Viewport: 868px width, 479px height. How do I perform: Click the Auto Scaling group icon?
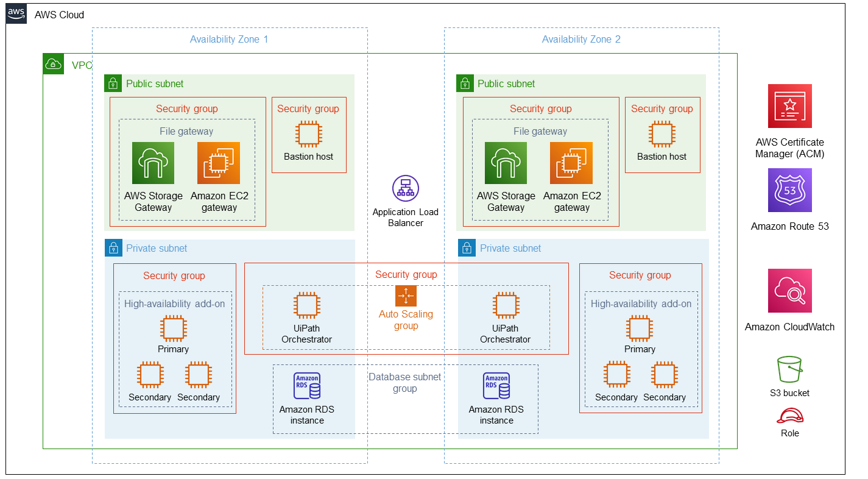pyautogui.click(x=406, y=296)
